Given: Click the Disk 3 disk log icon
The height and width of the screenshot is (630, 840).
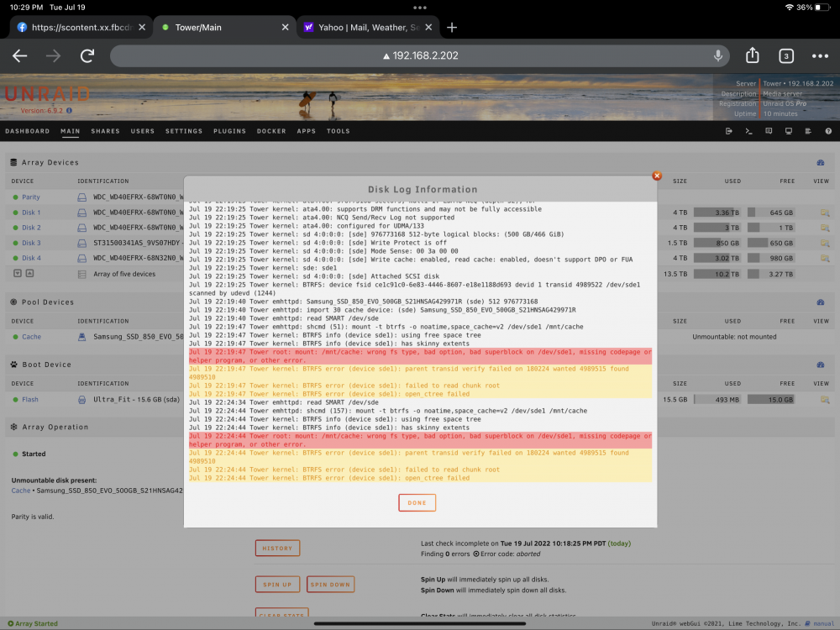Looking at the screenshot, I should pos(82,244).
